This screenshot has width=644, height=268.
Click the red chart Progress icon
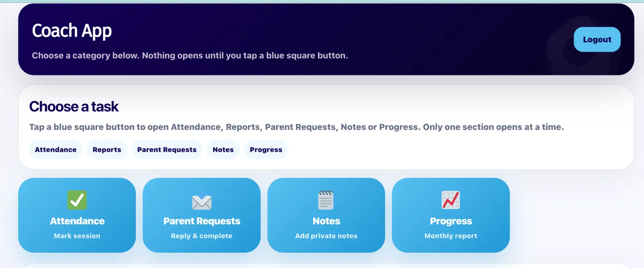(x=451, y=200)
